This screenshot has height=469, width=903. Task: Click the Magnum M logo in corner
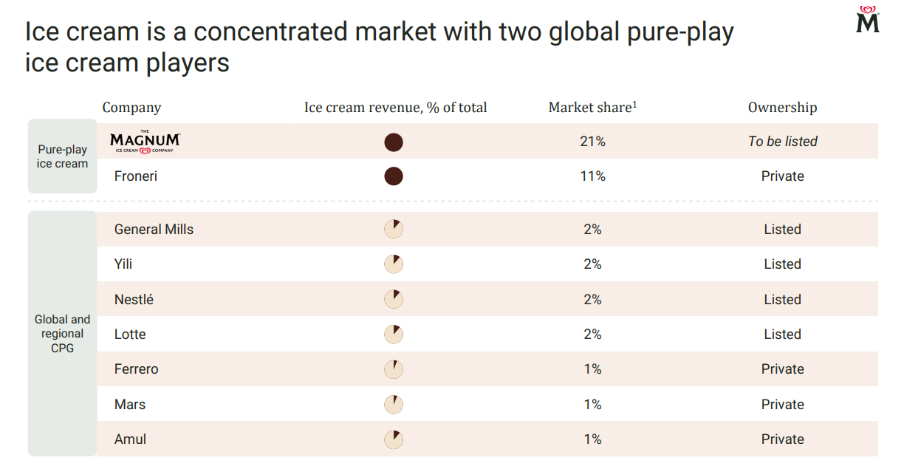point(867,19)
